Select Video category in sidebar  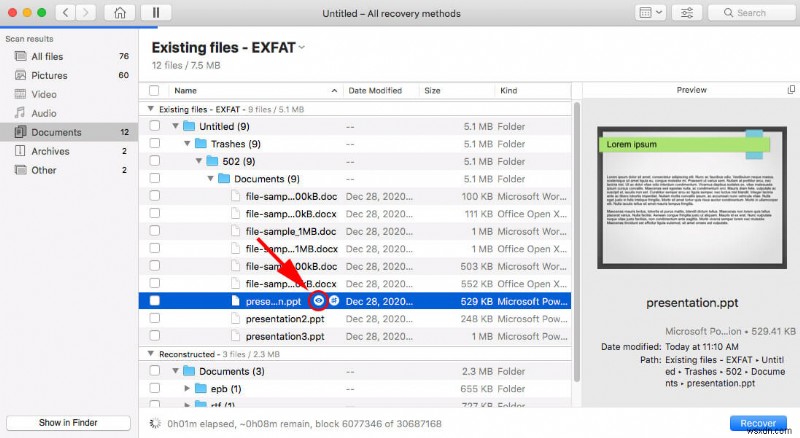69,94
